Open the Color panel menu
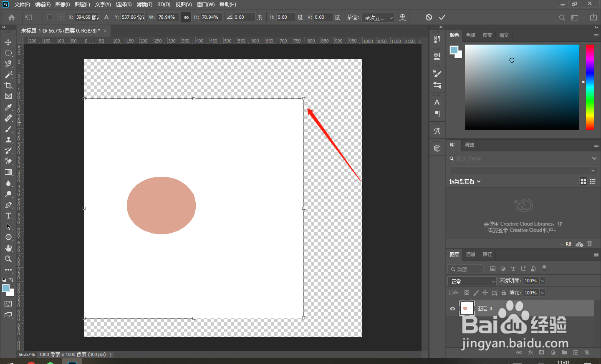This screenshot has width=601, height=364. point(596,35)
